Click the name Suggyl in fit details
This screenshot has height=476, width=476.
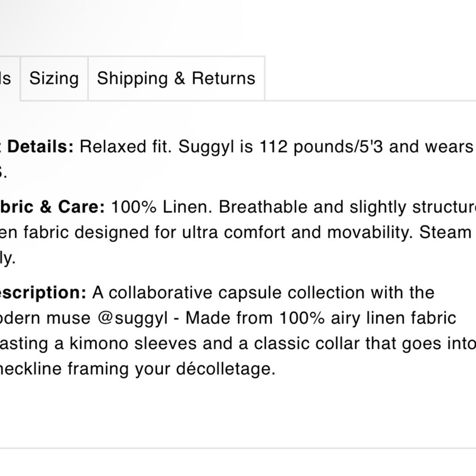tap(206, 147)
